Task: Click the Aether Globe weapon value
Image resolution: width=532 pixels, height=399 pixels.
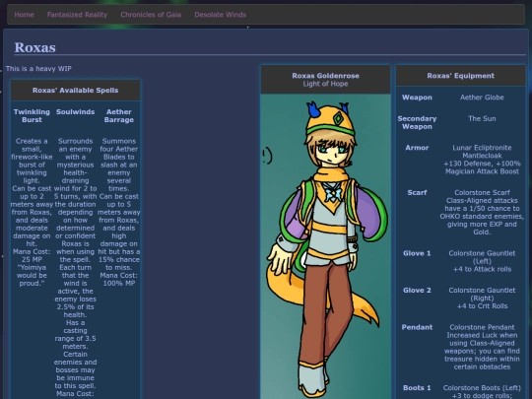Action: click(482, 98)
